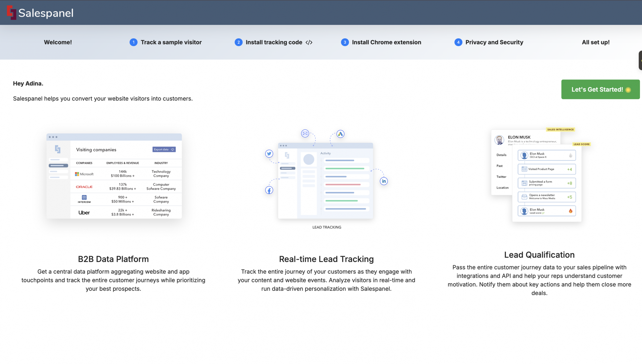Screen dimensions: 642x364
Task: Click the step 3 number badge
Action: 345,42
